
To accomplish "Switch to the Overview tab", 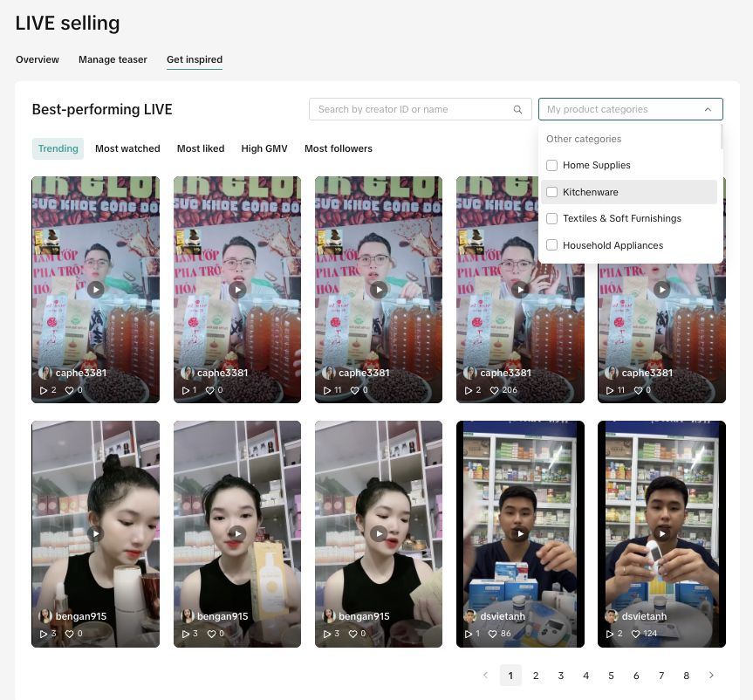I will [x=38, y=59].
